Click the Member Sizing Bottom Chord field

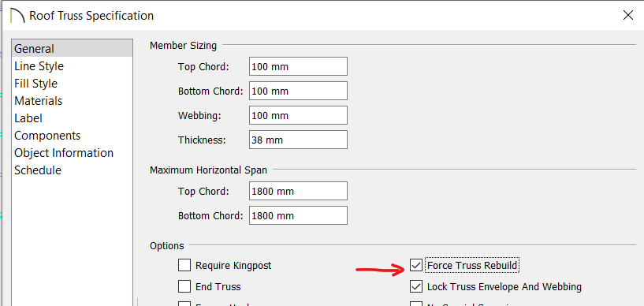click(x=298, y=91)
